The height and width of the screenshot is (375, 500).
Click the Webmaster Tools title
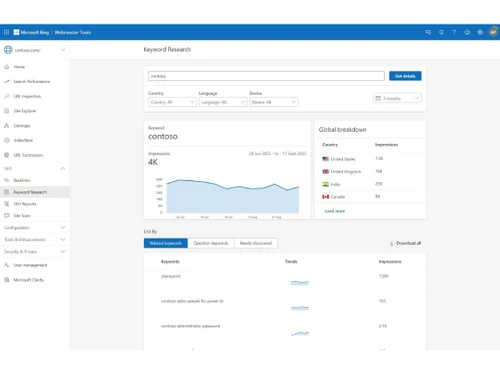coord(73,32)
